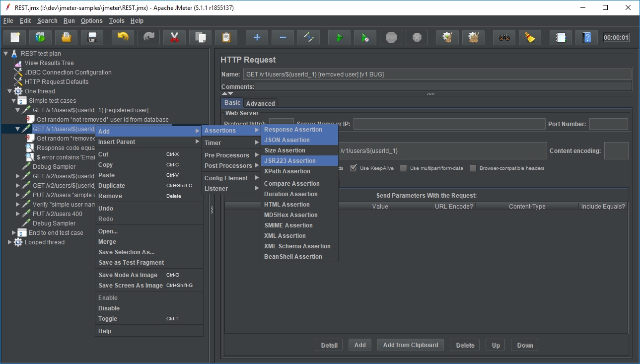Open the Timer submenu
Viewport: 640px width, 364px height.
coord(231,143)
